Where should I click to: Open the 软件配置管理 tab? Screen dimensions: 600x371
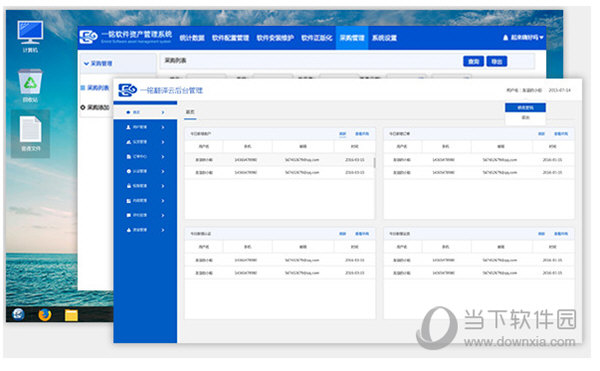(230, 38)
